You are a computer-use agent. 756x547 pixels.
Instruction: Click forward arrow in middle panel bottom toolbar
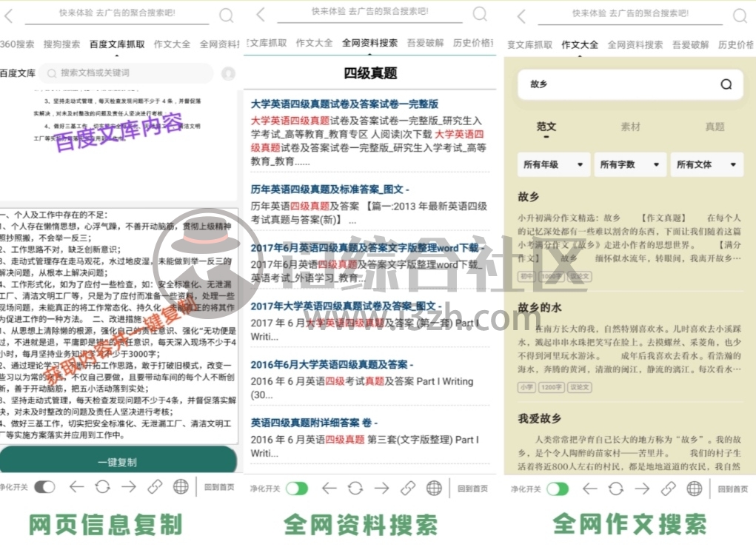tap(381, 489)
